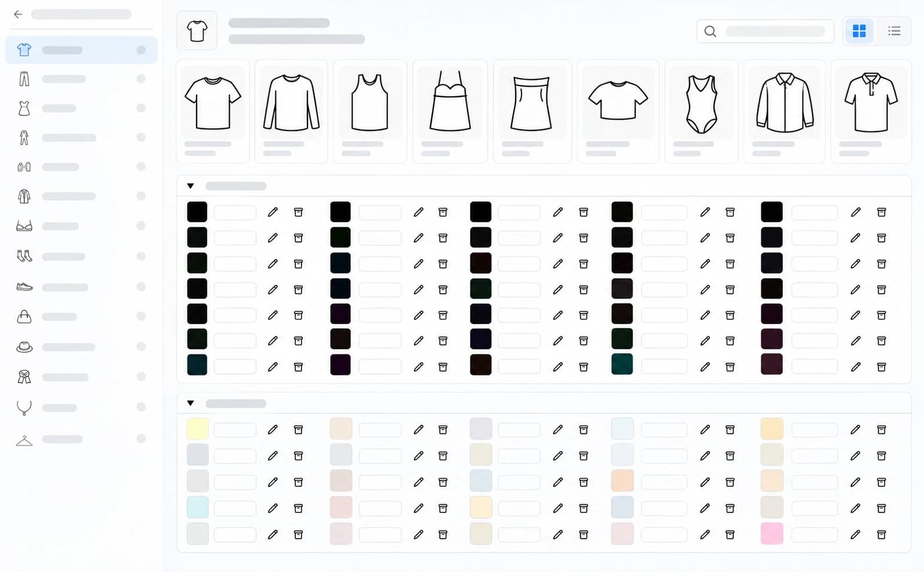Image resolution: width=924 pixels, height=572 pixels.
Task: Open the pants category in sidebar
Action: [81, 79]
